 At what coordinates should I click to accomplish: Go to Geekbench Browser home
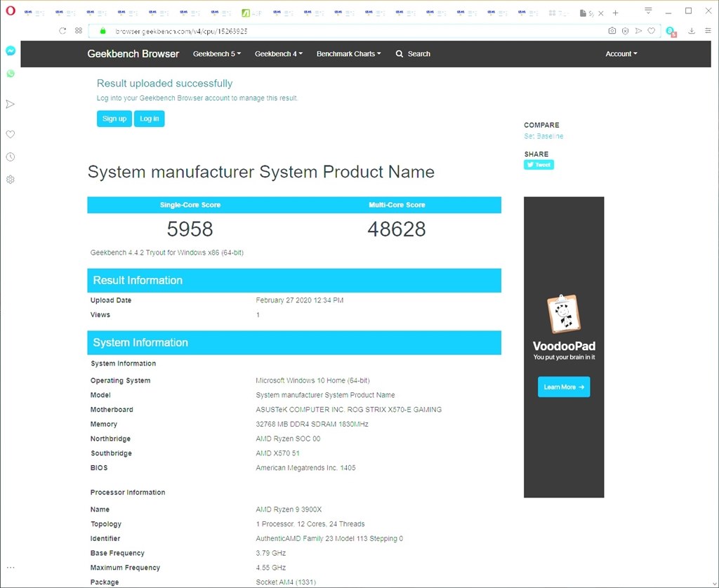coord(133,53)
